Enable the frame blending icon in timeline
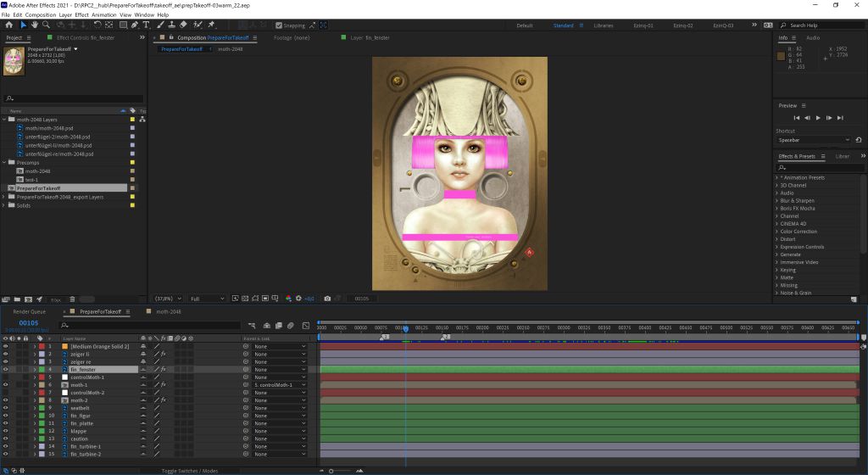868x475 pixels. (x=278, y=326)
